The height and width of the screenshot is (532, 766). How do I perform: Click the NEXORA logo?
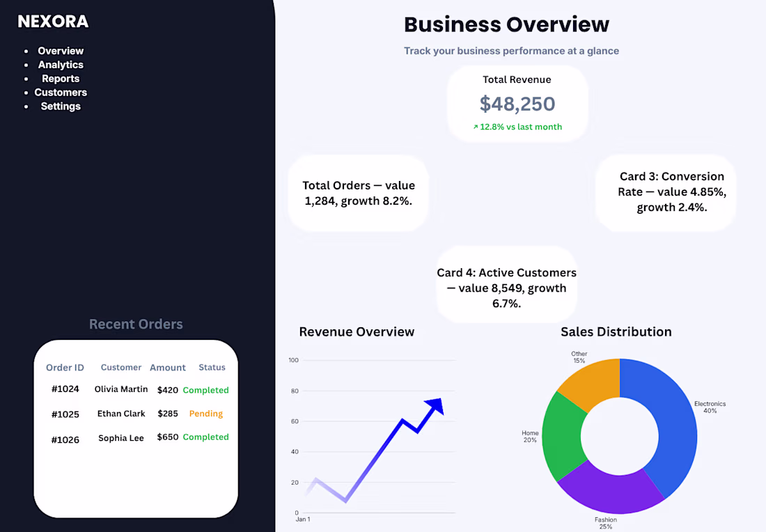tap(53, 22)
